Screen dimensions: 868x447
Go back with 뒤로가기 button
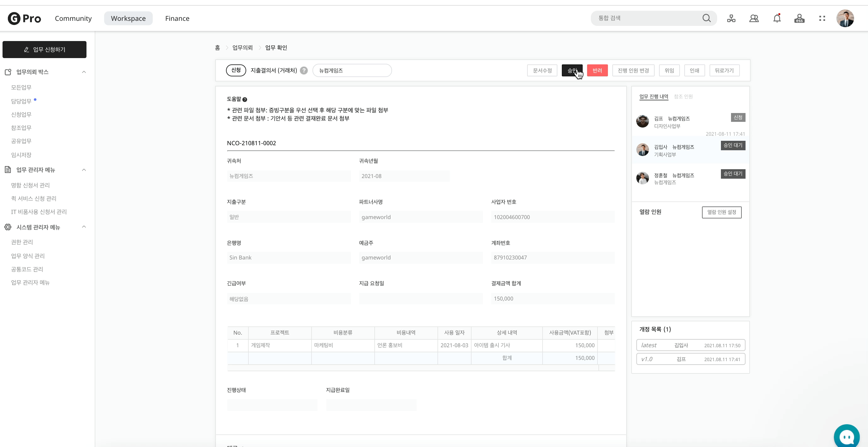724,70
